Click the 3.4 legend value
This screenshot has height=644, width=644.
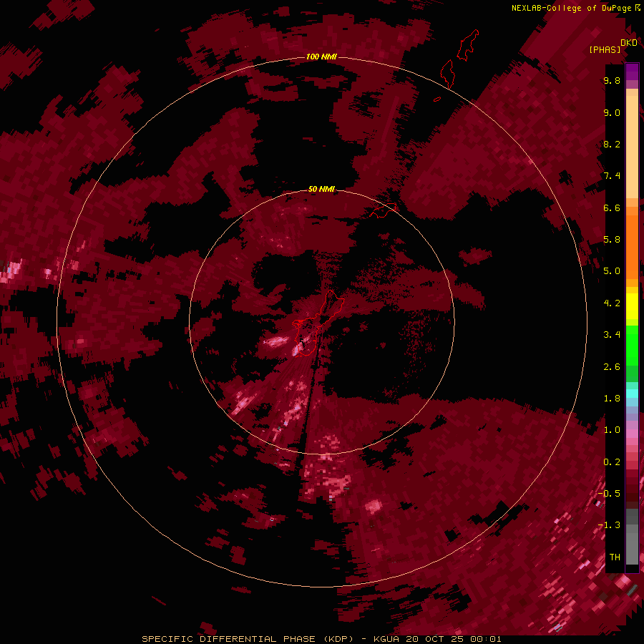point(612,335)
